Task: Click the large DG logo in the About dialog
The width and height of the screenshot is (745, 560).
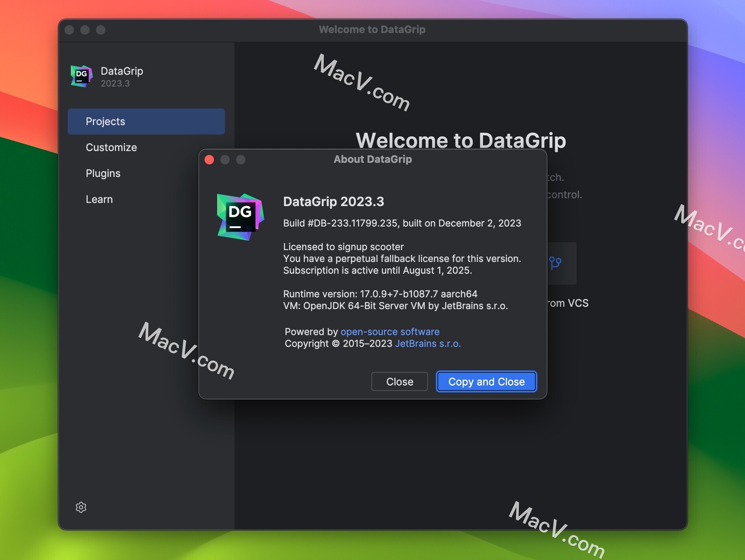Action: pyautogui.click(x=240, y=217)
